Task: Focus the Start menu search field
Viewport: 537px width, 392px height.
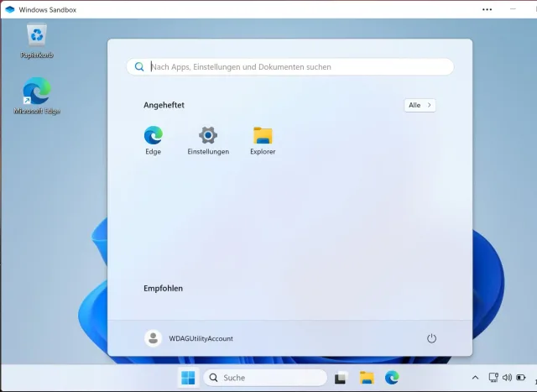Action: pos(290,67)
